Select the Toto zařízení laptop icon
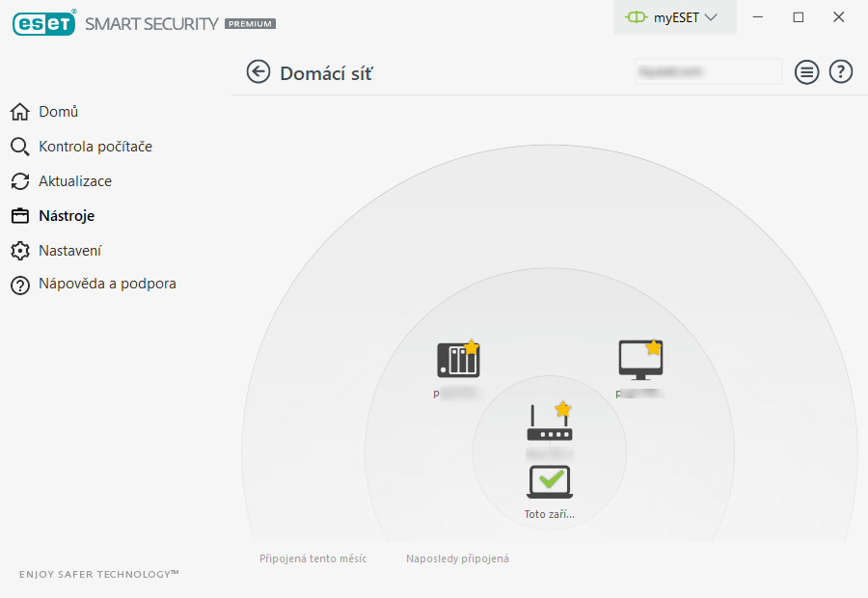 coord(549,481)
